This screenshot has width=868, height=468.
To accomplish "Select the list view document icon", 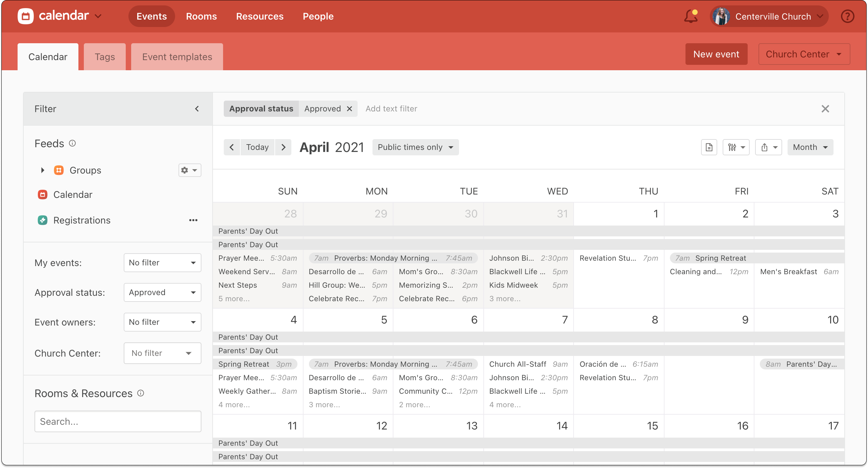I will point(709,147).
